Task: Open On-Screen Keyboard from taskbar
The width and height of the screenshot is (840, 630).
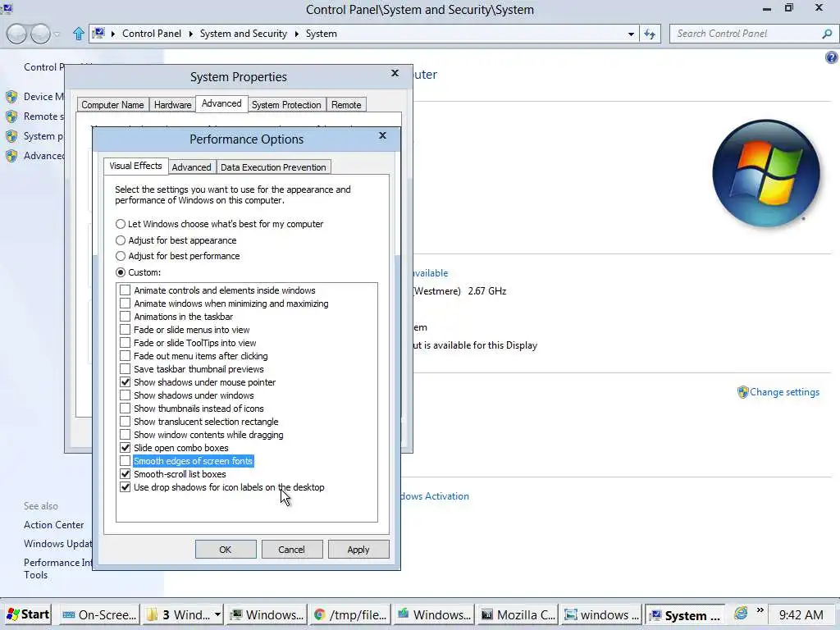Action: click(99, 615)
